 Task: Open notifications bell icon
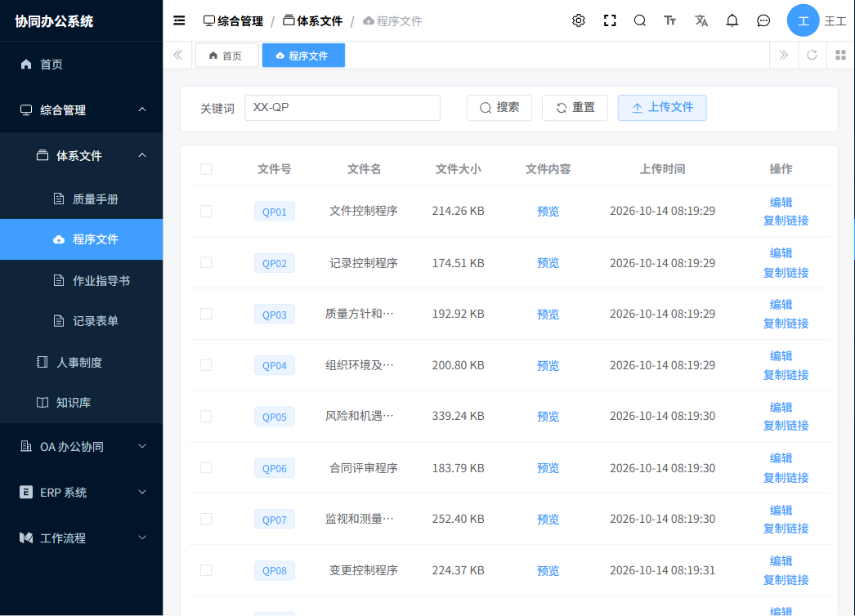[x=732, y=20]
